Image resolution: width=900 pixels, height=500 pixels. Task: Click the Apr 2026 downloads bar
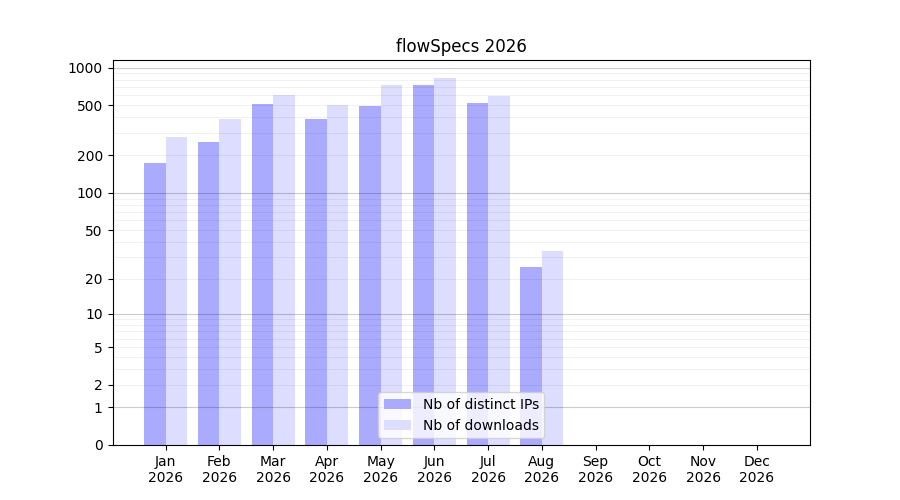click(x=338, y=275)
